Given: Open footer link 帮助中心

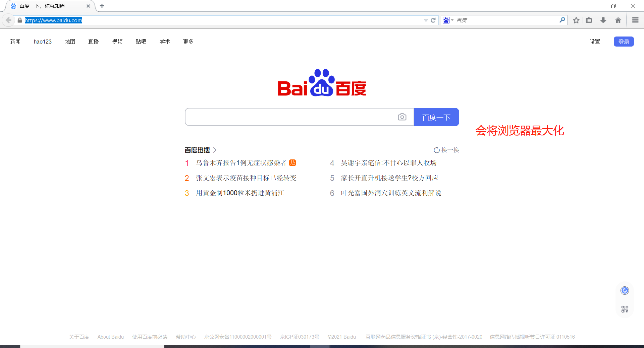Looking at the screenshot, I should click(186, 337).
